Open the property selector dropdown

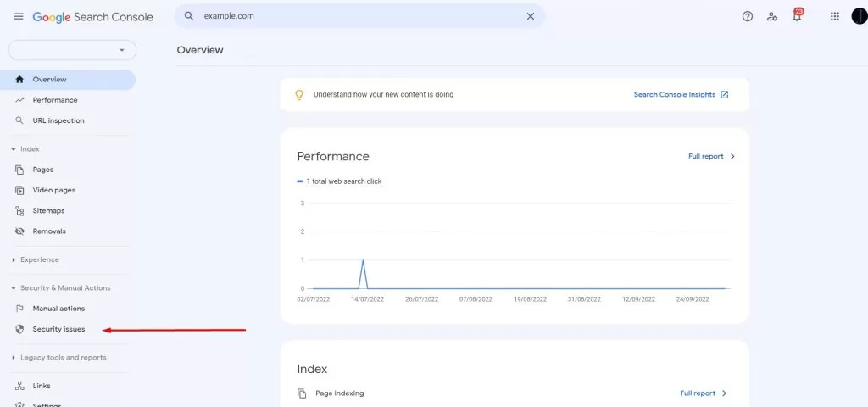[73, 50]
